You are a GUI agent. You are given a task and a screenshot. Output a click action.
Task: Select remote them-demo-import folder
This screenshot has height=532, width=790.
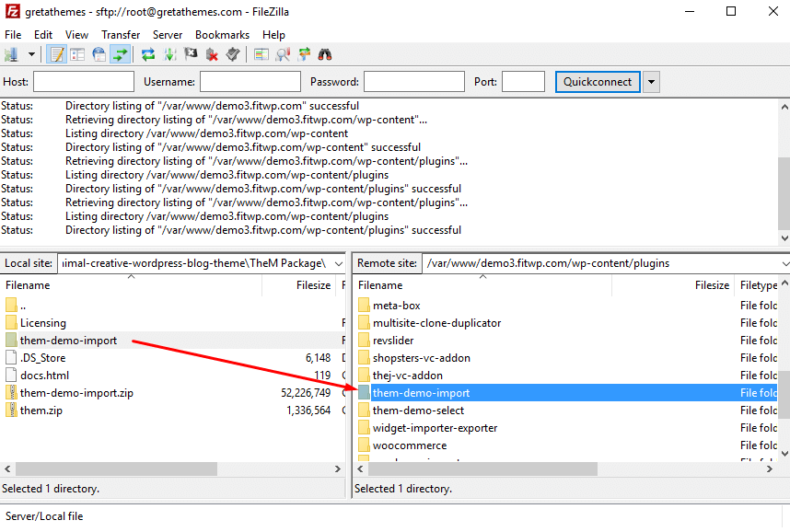pyautogui.click(x=566, y=393)
